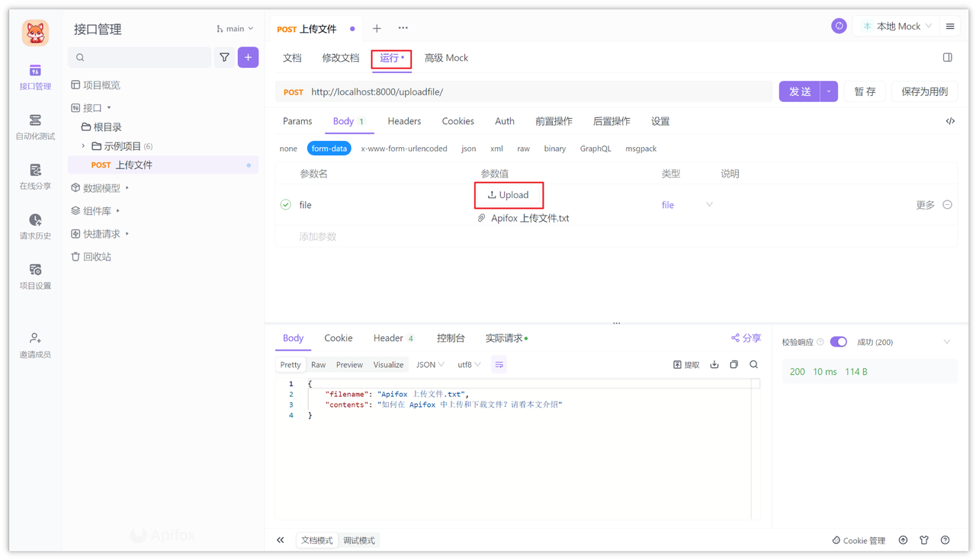Screen dimensions: 976x560
Task: Open the help question-mark icon in footer
Action: (945, 540)
